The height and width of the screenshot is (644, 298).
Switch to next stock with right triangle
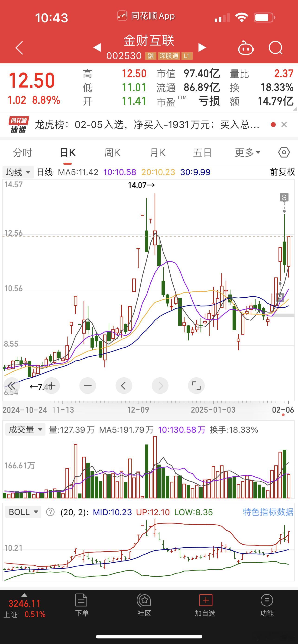[x=202, y=48]
